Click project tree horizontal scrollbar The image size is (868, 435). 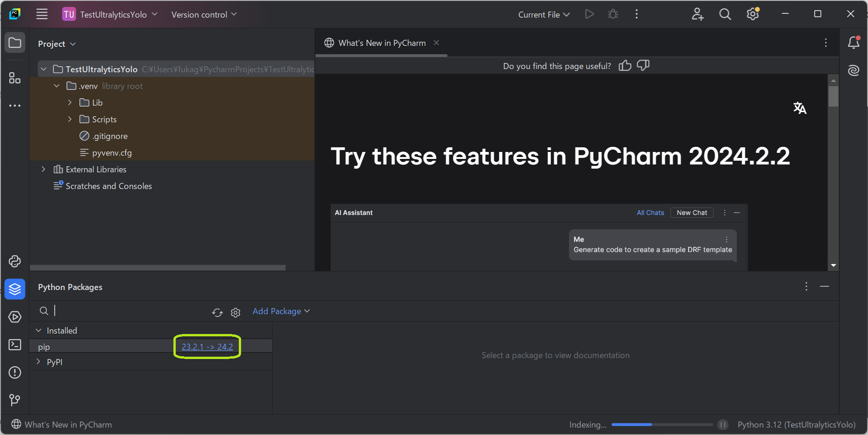(158, 268)
